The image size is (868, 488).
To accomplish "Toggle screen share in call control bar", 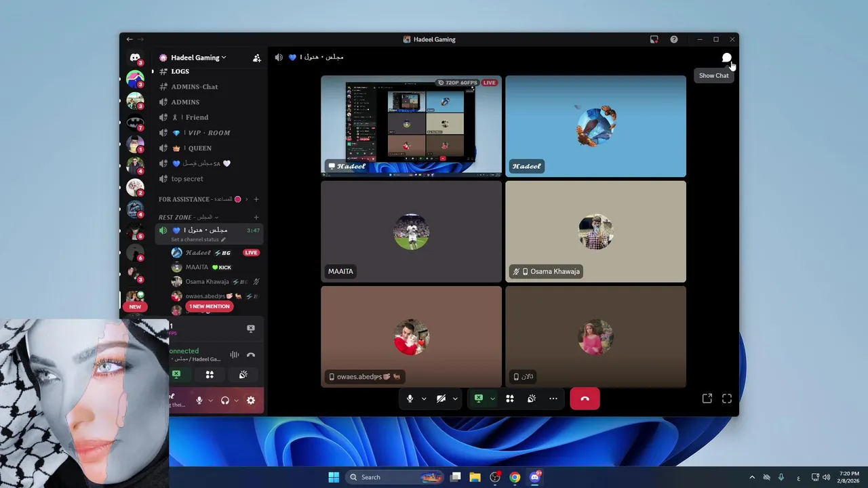I will (479, 399).
